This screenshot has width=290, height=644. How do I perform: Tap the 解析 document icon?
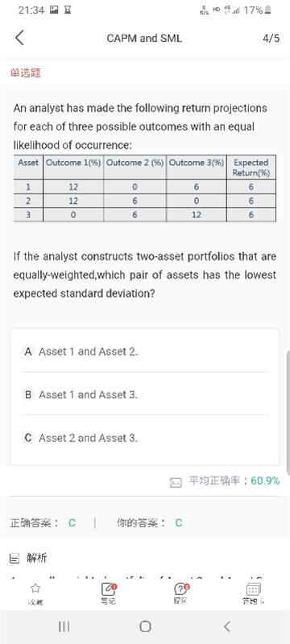point(14,559)
